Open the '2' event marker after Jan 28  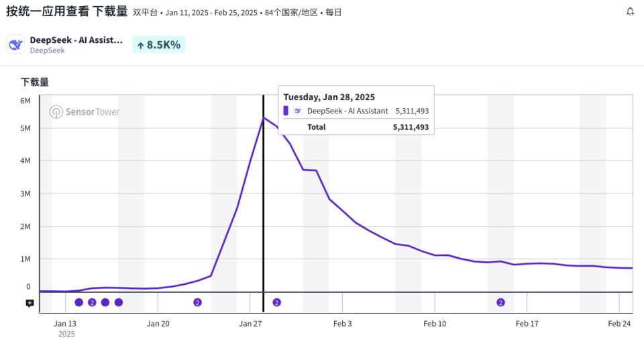[276, 302]
